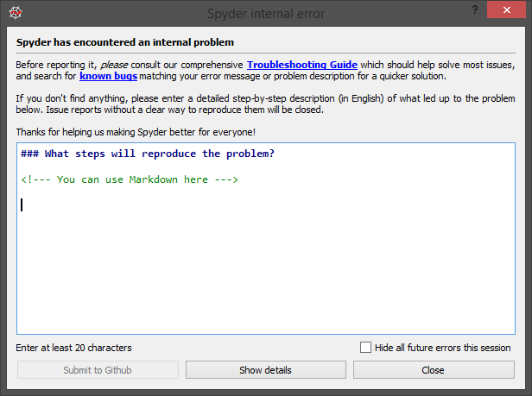The height and width of the screenshot is (396, 532).
Task: Expand the error report with Show details
Action: click(265, 370)
